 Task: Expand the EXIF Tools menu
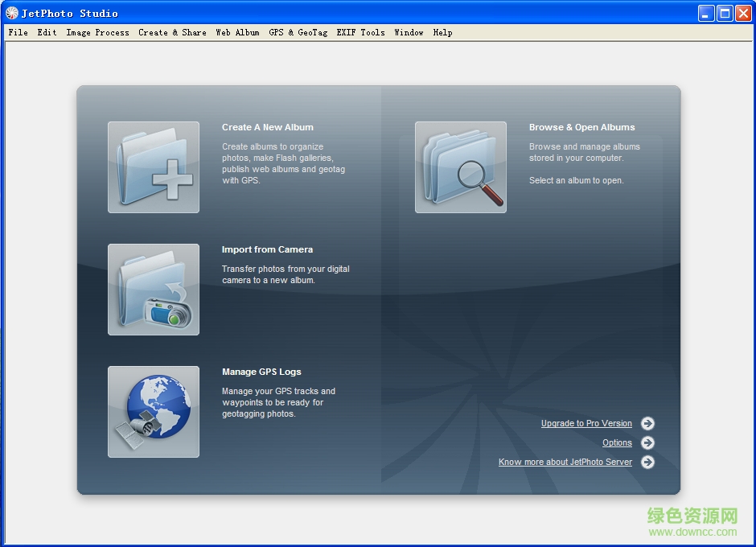click(360, 33)
